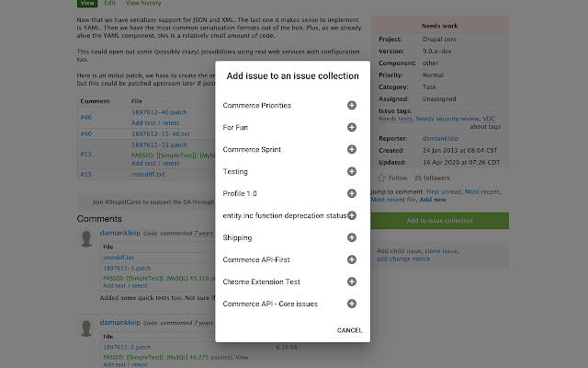Open interdiff.txt in the first comment
The image size is (588, 368).
point(119,258)
